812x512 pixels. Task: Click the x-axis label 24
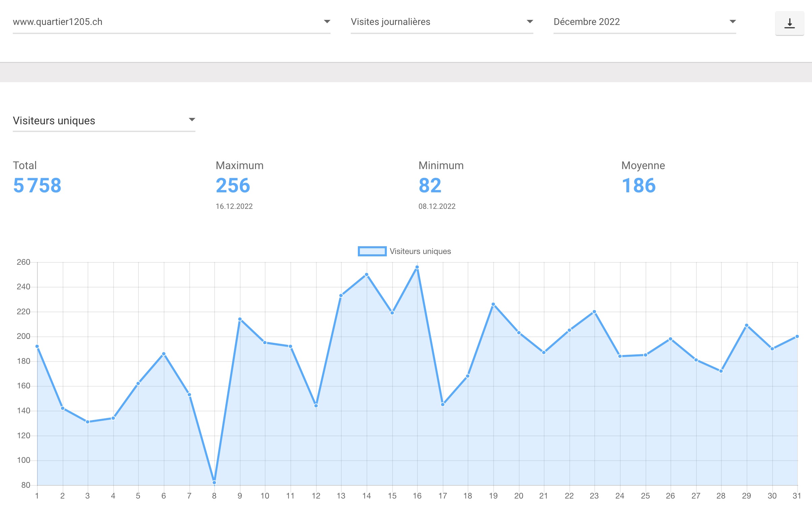[x=620, y=496]
